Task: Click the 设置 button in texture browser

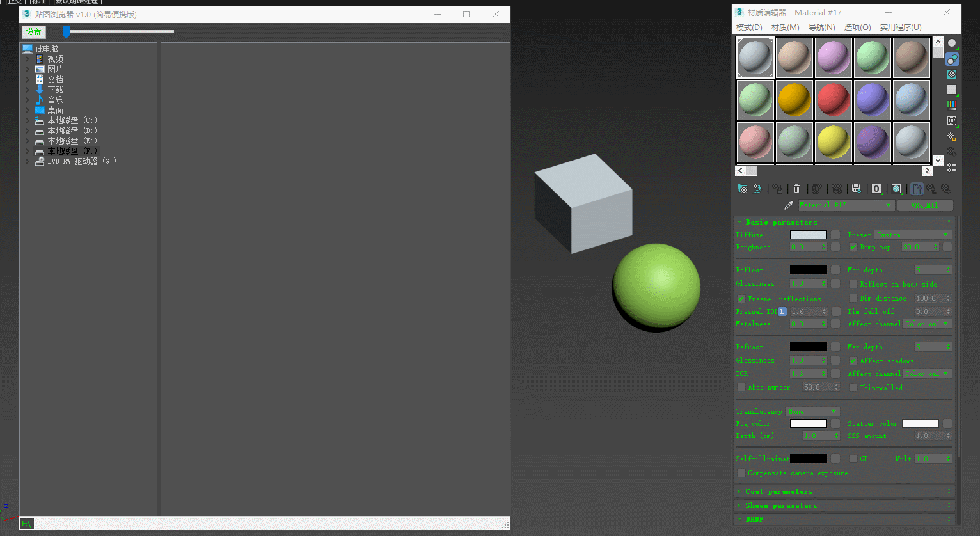Action: 34,31
